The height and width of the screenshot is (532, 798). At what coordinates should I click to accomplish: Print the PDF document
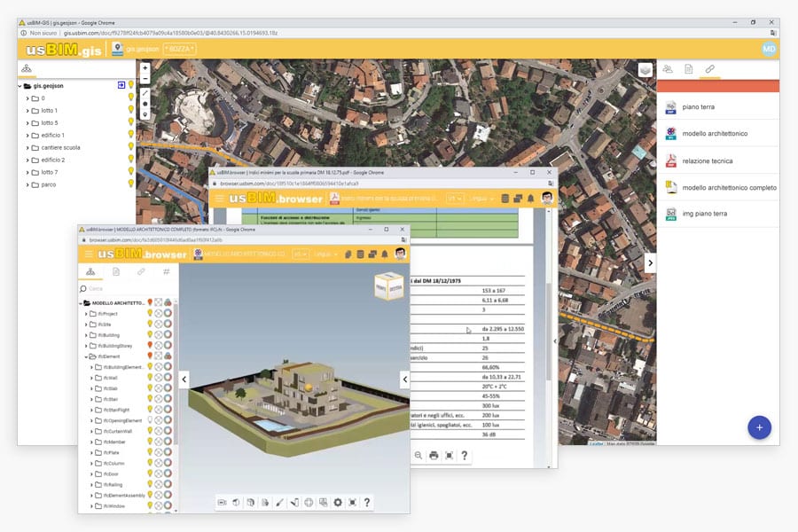(x=434, y=456)
